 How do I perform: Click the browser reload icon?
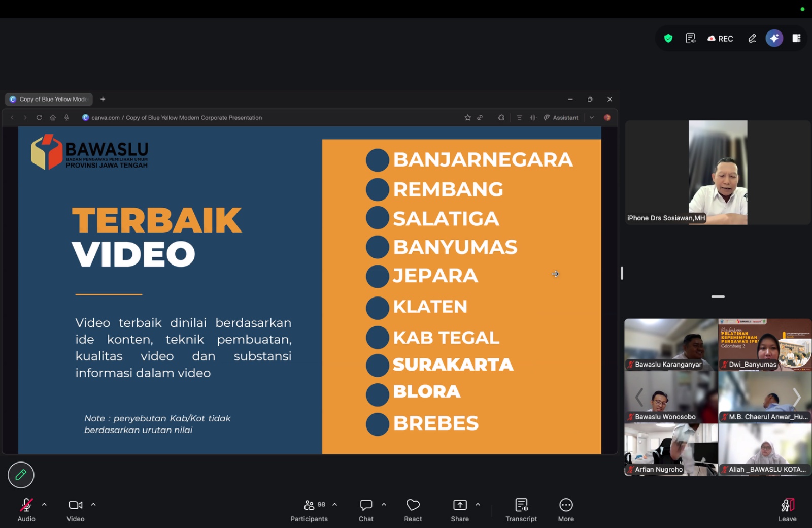[x=39, y=117]
